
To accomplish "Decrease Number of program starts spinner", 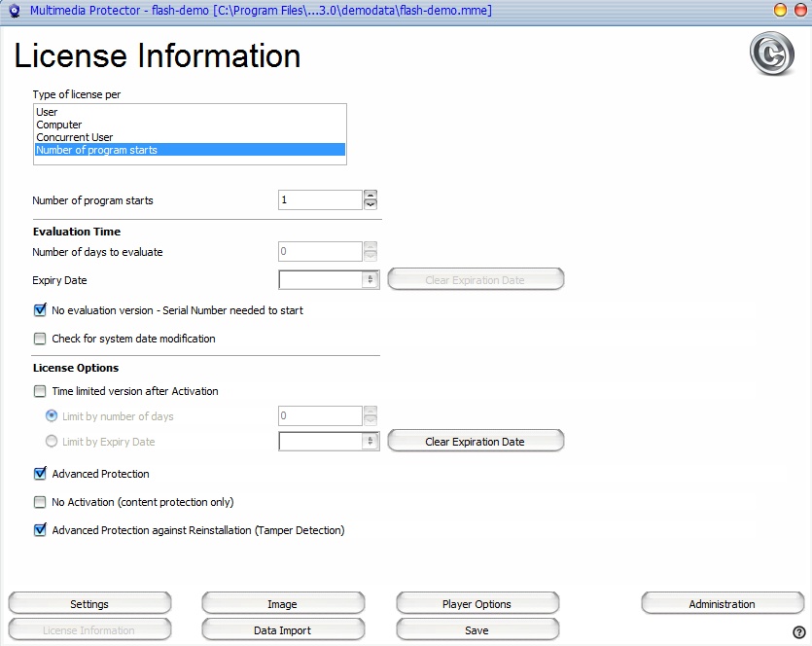I will 371,204.
